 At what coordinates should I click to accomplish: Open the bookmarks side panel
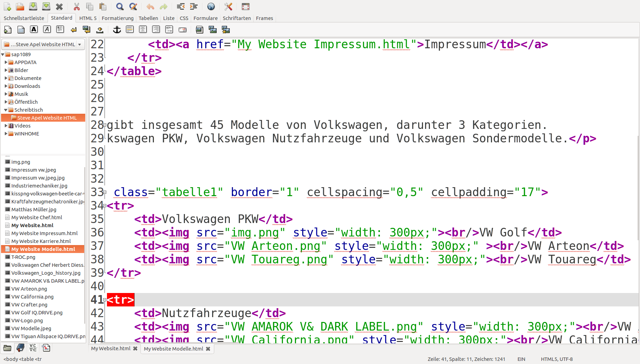[x=20, y=348]
